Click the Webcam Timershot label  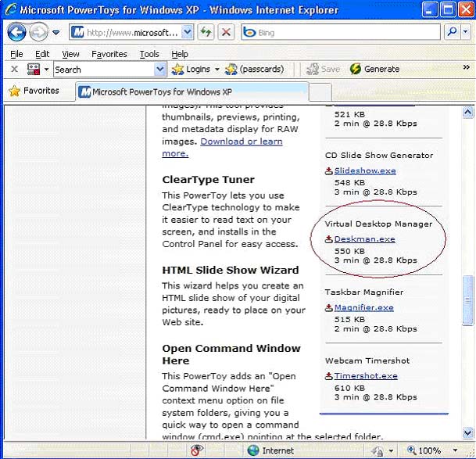[367, 361]
